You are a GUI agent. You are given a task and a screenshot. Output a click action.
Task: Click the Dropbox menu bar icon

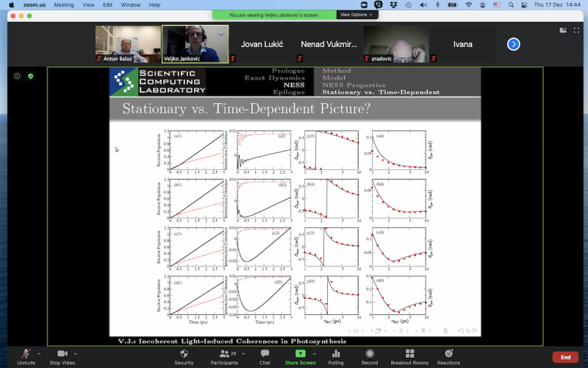pos(393,5)
